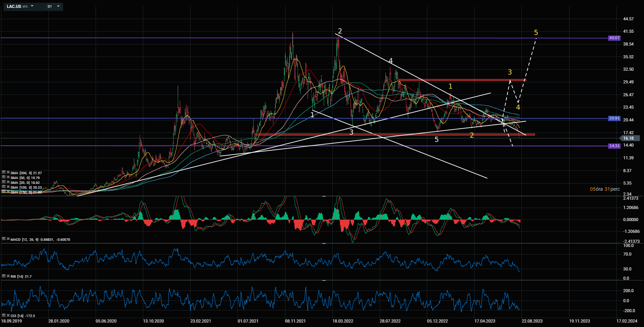Click the CCI [14] -172.5 label
The height and width of the screenshot is (327, 644).
click(x=23, y=316)
